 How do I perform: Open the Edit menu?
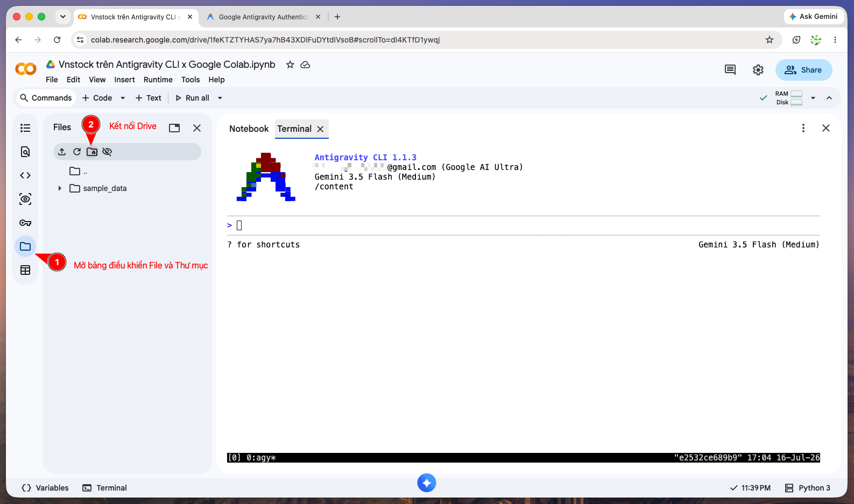click(x=73, y=80)
